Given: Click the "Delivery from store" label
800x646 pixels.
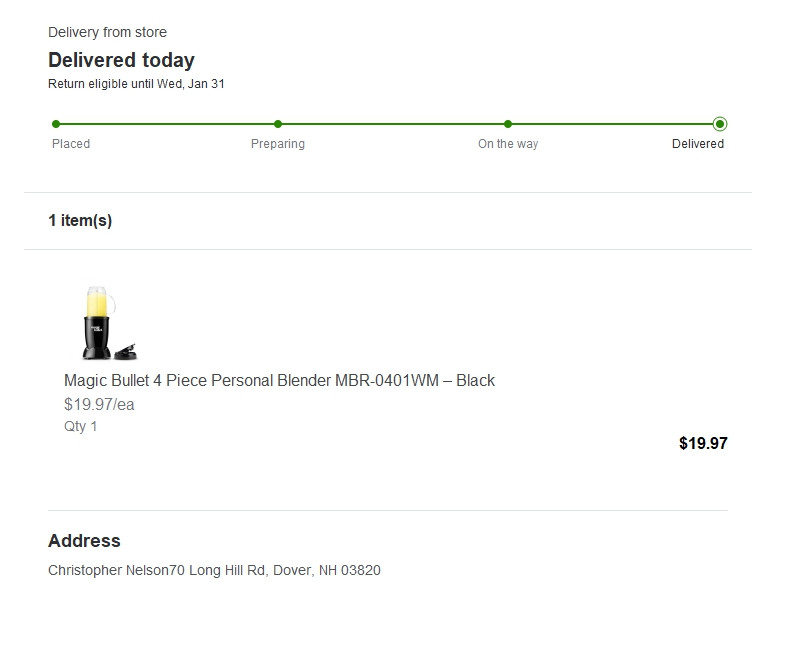Looking at the screenshot, I should tap(107, 32).
